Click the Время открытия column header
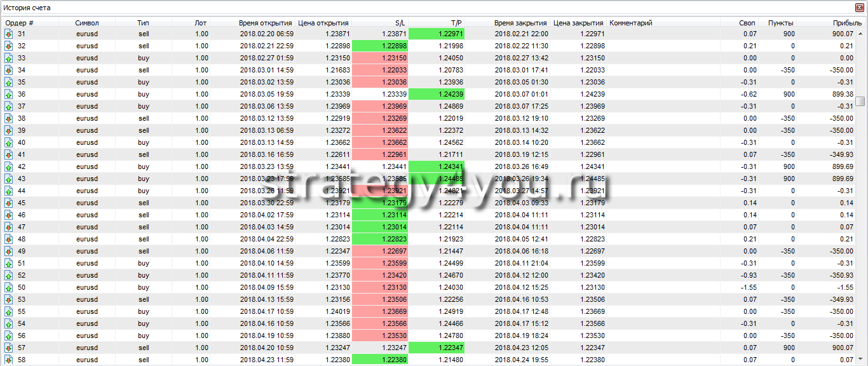The image size is (868, 366). tap(265, 23)
